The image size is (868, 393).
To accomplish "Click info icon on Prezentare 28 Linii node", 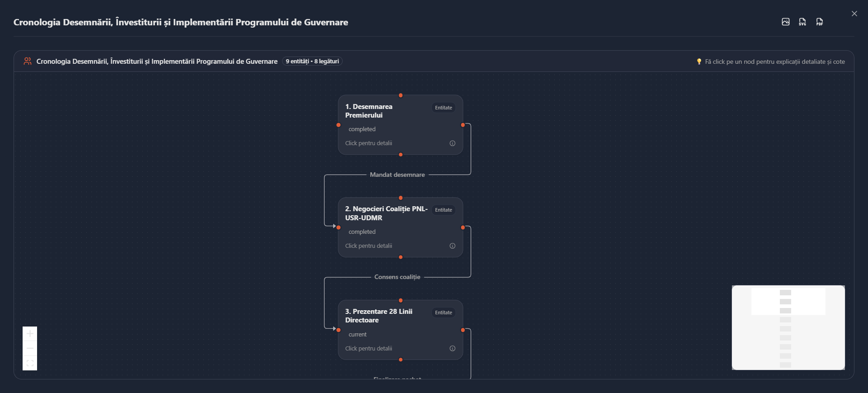I will coord(453,349).
